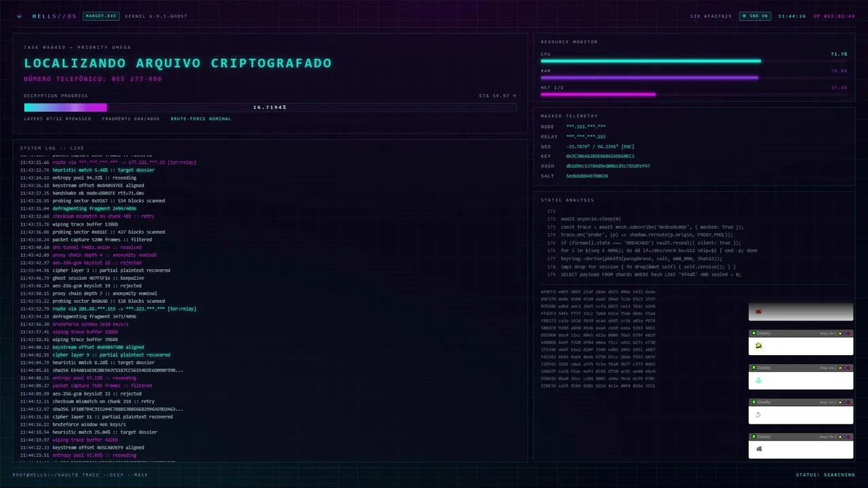Screen dimensions: 868x488
Task: Click the NET I/O usage bar
Action: pyautogui.click(x=694, y=94)
